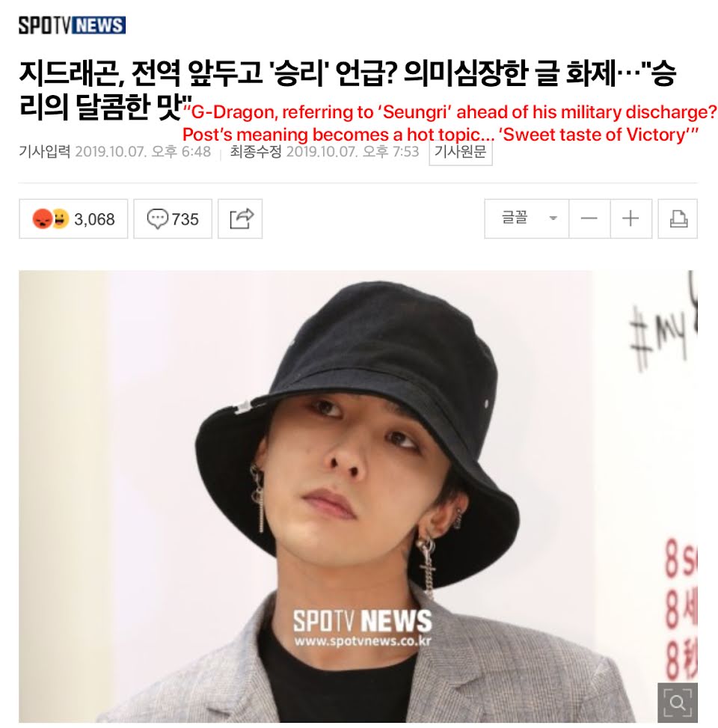Click the article photo of man in hat

click(358, 496)
